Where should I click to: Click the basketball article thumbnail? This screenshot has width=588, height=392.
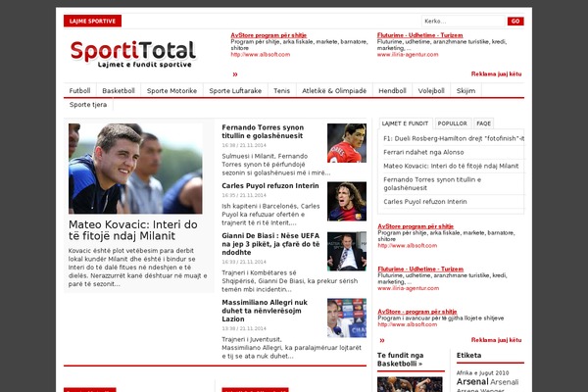pyautogui.click(x=410, y=384)
